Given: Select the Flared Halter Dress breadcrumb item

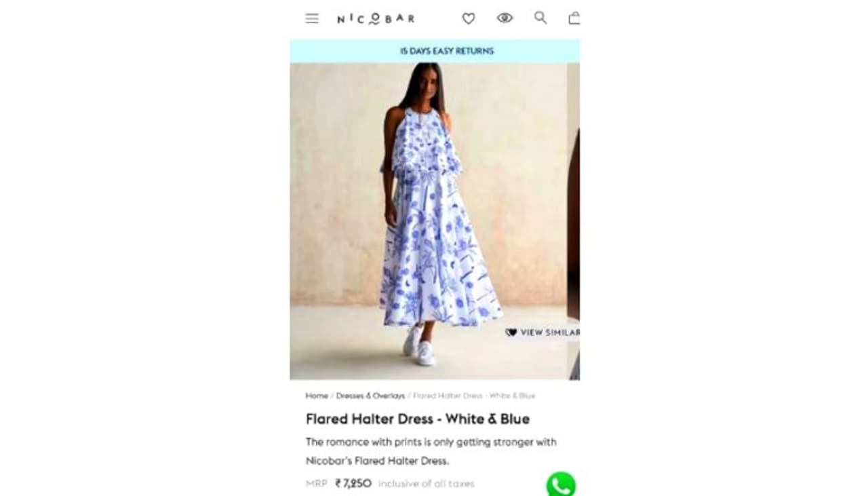Looking at the screenshot, I should (x=474, y=396).
